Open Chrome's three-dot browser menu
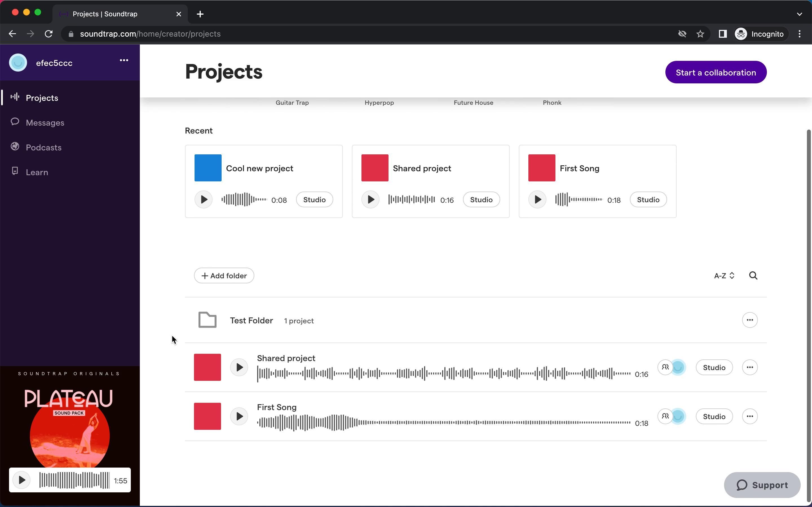 click(x=800, y=34)
